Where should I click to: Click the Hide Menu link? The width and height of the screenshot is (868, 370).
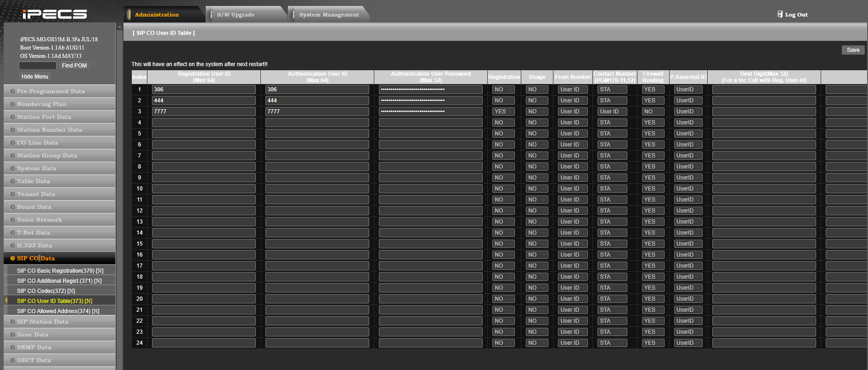(35, 77)
